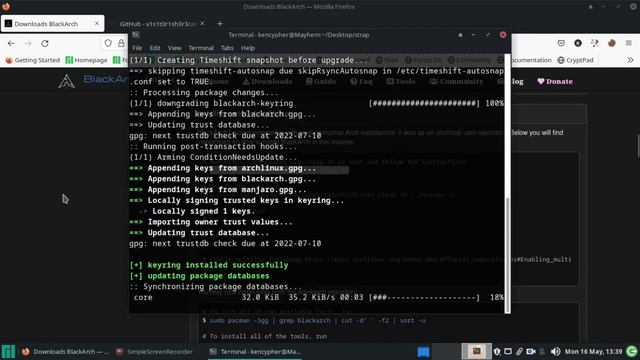Open the View menu in Terminal
The width and height of the screenshot is (640, 360).
tap(174, 48)
